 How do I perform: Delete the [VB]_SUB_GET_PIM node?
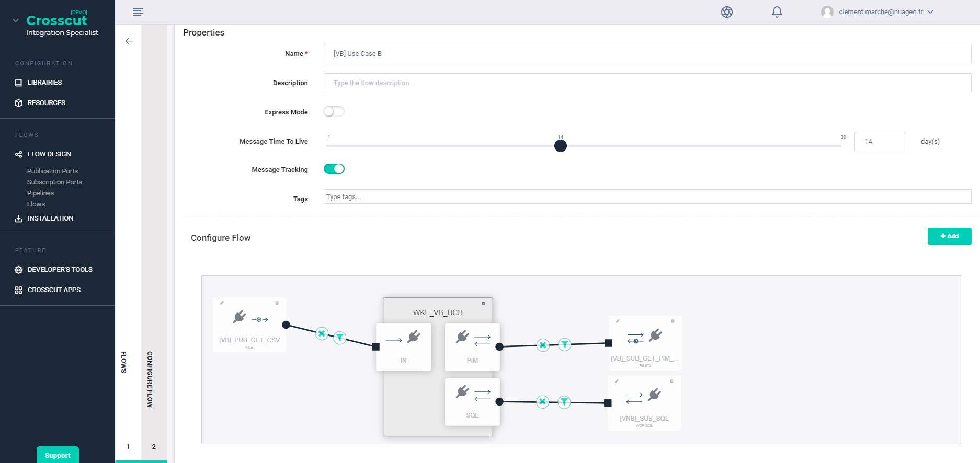[x=673, y=321]
